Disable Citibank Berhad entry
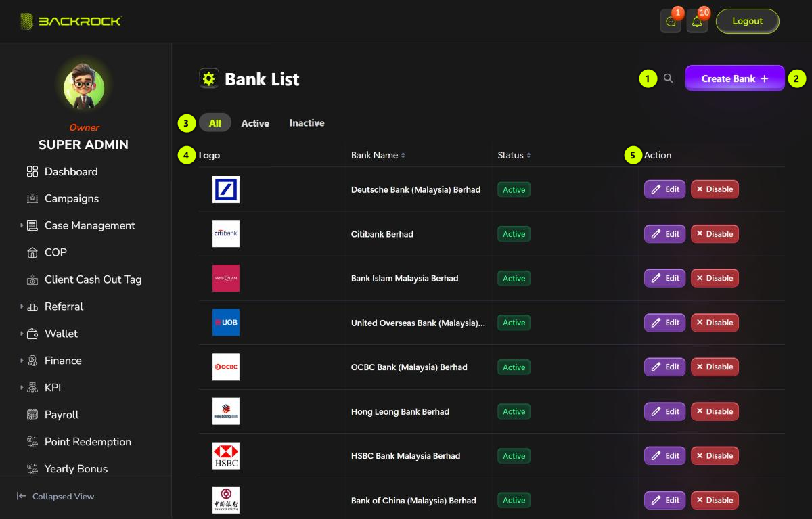812x519 pixels. [x=715, y=234]
